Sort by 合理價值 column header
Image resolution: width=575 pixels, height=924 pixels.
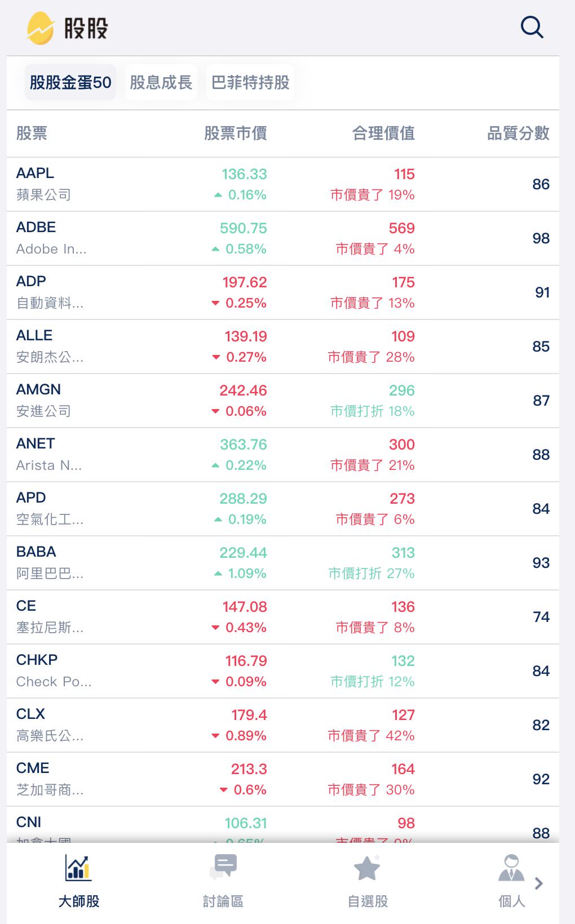pyautogui.click(x=383, y=134)
